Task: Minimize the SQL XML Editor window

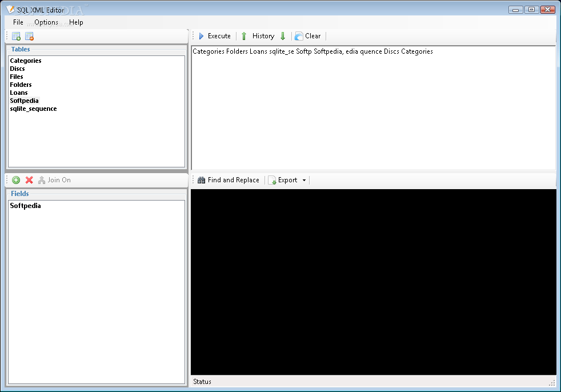Action: pyautogui.click(x=515, y=10)
